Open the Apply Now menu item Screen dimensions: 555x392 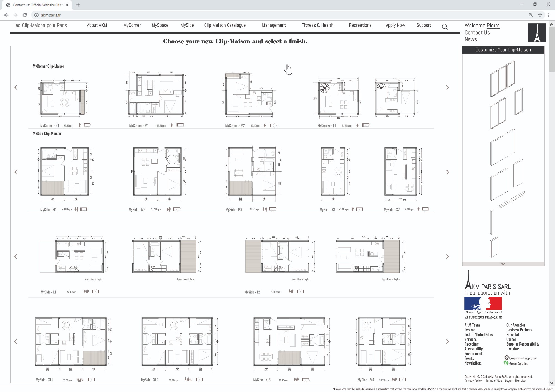point(395,25)
